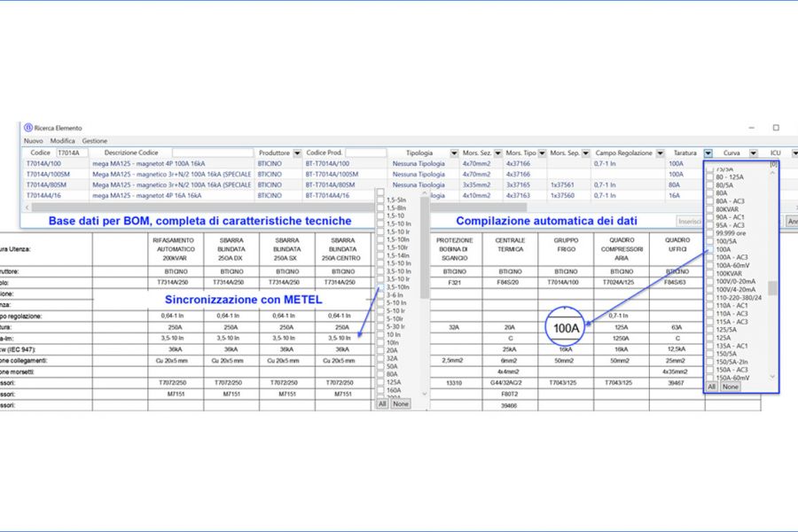
Task: Tick the 99.999 ore checkbox
Action: [x=710, y=233]
